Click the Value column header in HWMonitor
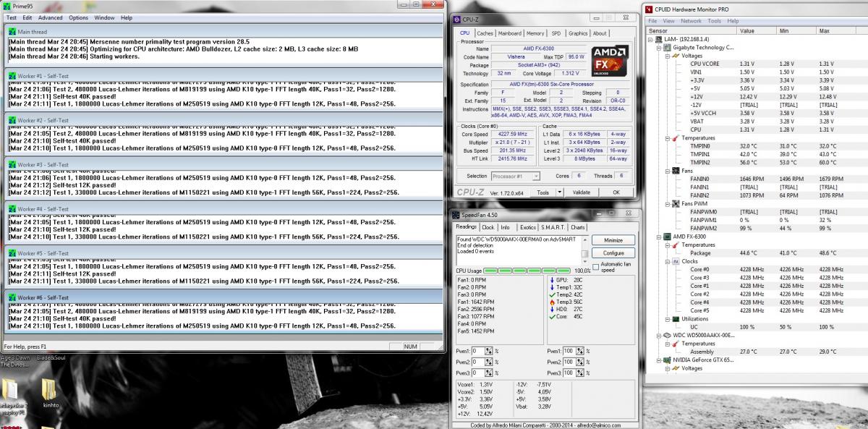This screenshot has height=429, width=868. [x=758, y=31]
